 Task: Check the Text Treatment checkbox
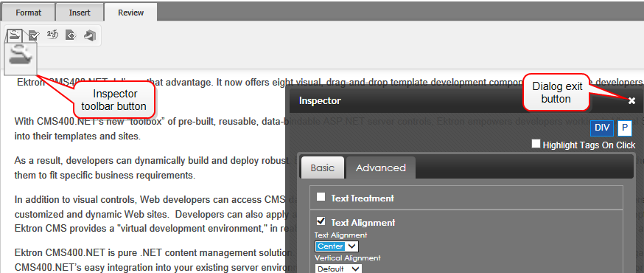click(321, 197)
